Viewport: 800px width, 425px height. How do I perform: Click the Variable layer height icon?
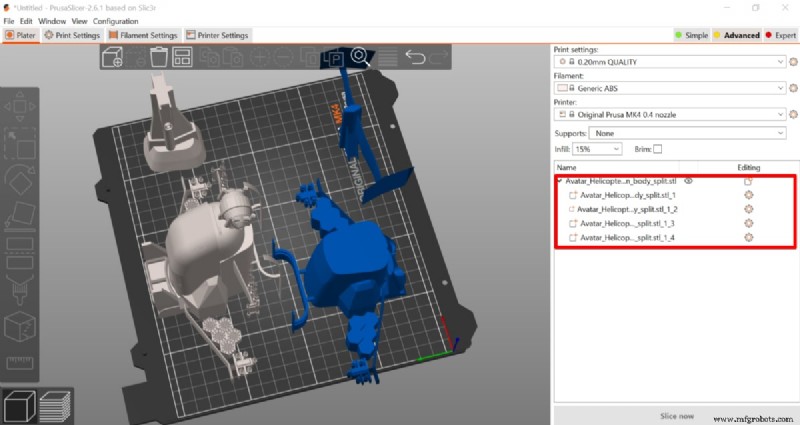pyautogui.click(x=388, y=57)
